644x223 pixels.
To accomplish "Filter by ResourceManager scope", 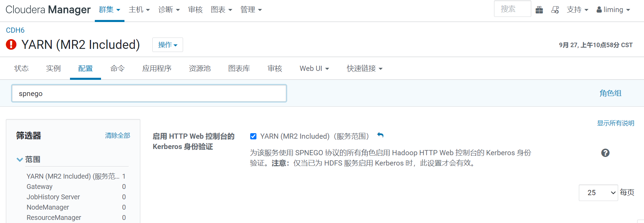I will coord(76,217).
